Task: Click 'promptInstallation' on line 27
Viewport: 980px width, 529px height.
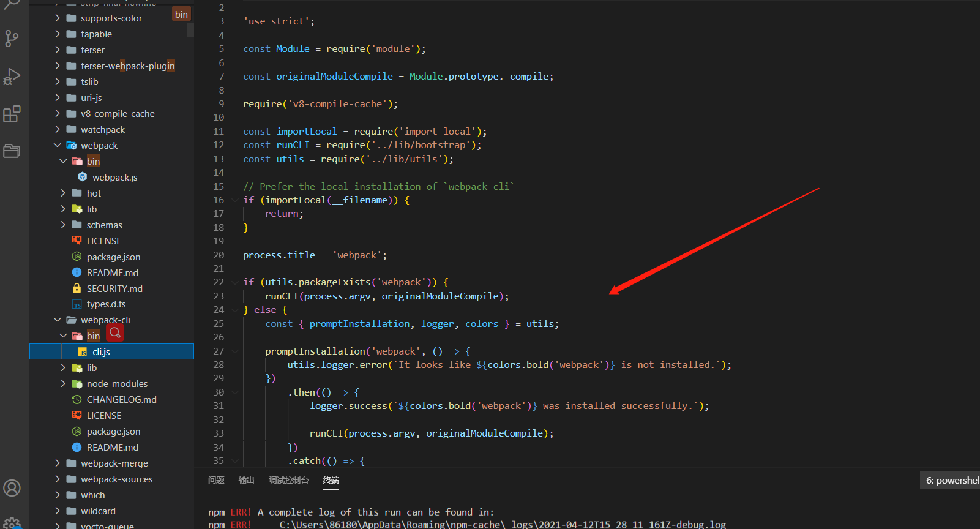Action: pos(315,351)
